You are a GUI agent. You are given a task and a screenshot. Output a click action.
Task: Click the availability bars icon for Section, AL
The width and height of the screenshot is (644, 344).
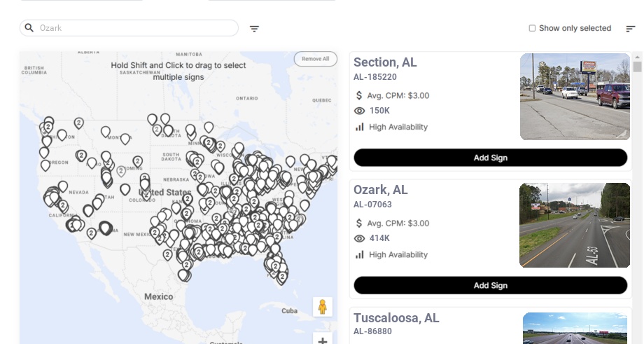360,127
